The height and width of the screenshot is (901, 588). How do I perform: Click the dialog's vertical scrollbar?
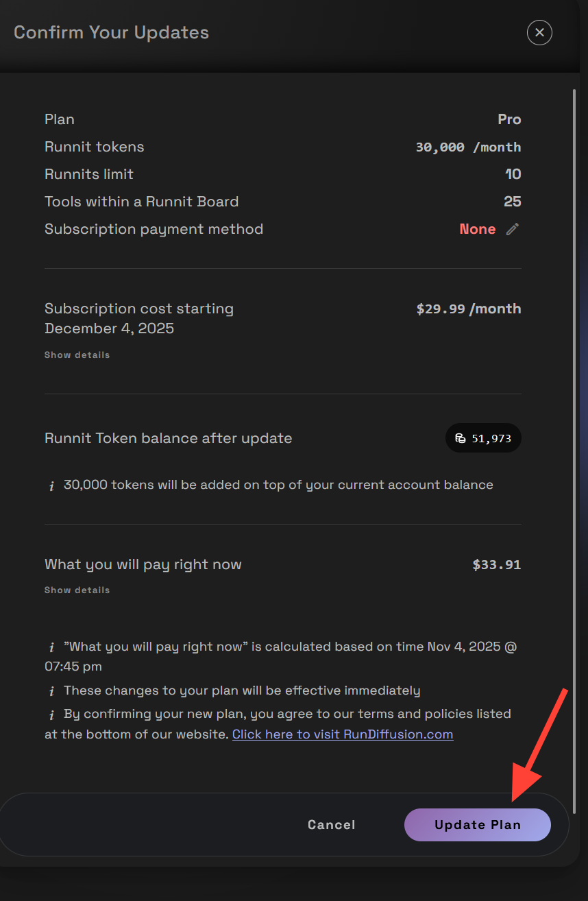[x=574, y=411]
